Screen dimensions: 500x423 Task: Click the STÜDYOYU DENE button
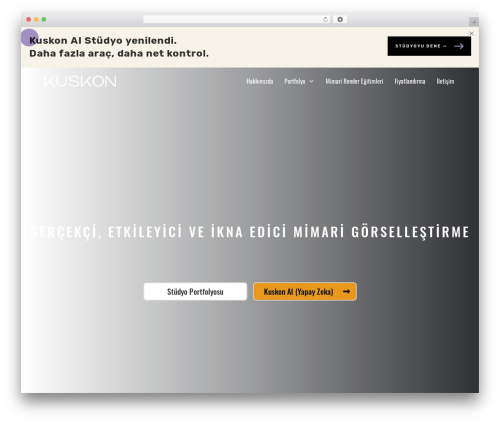[429, 46]
